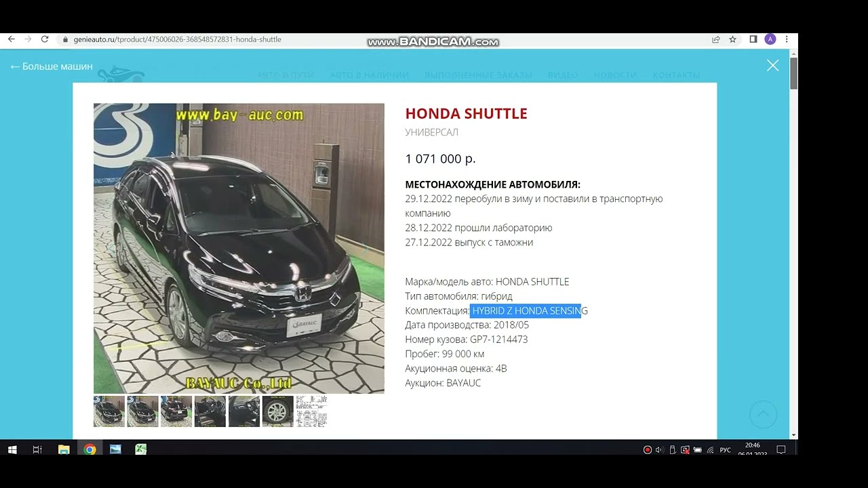Viewport: 868px width, 488px height.
Task: Click the red recording tray icon
Action: 648,450
